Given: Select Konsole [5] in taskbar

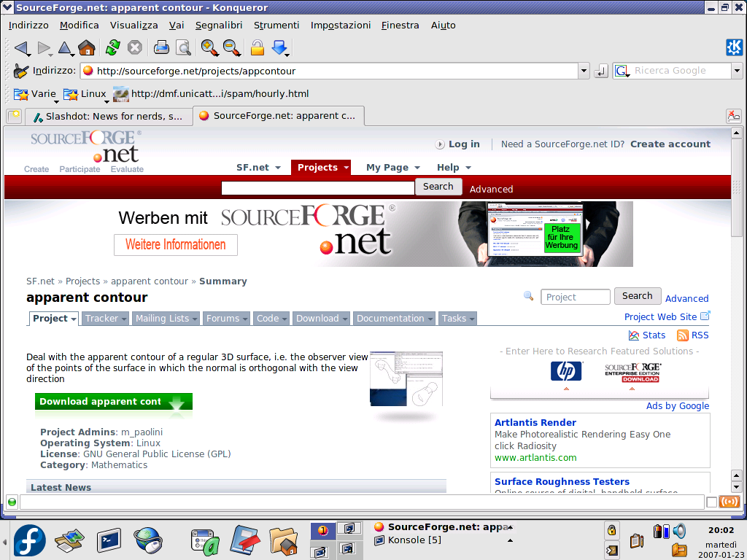Looking at the screenshot, I should [414, 540].
